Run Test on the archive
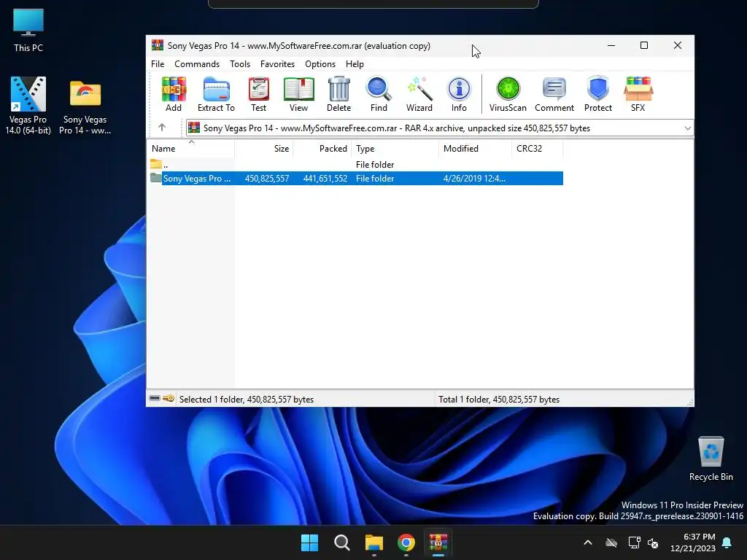 259,94
